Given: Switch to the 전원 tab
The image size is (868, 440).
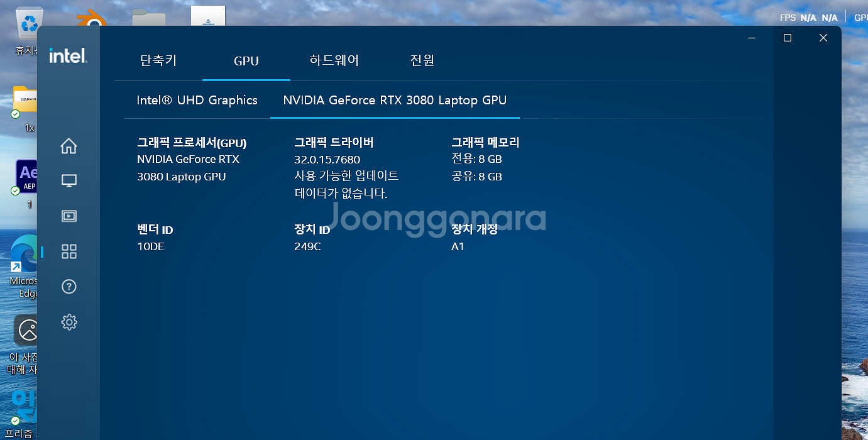Looking at the screenshot, I should coord(421,61).
